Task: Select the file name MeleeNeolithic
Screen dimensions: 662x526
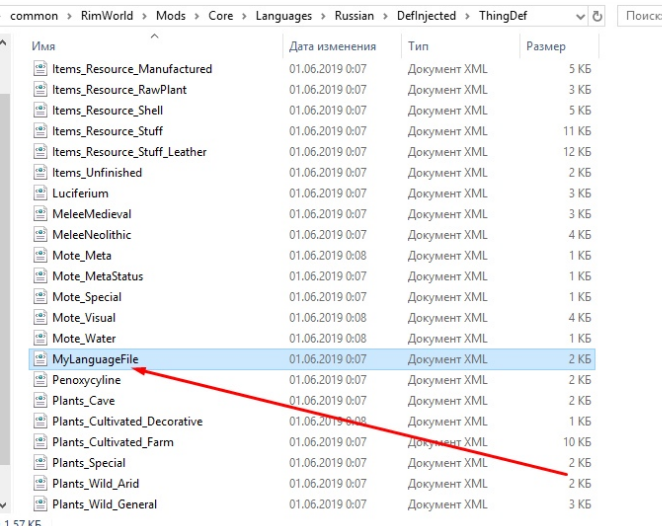Action: click(x=92, y=234)
